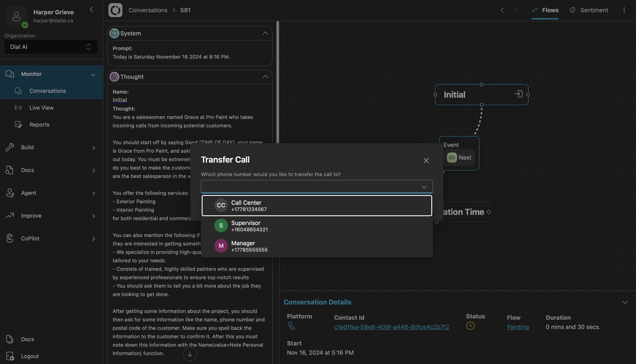Click the Dial AI logo icon
Viewport: 636px width, 364px height.
pos(115,10)
